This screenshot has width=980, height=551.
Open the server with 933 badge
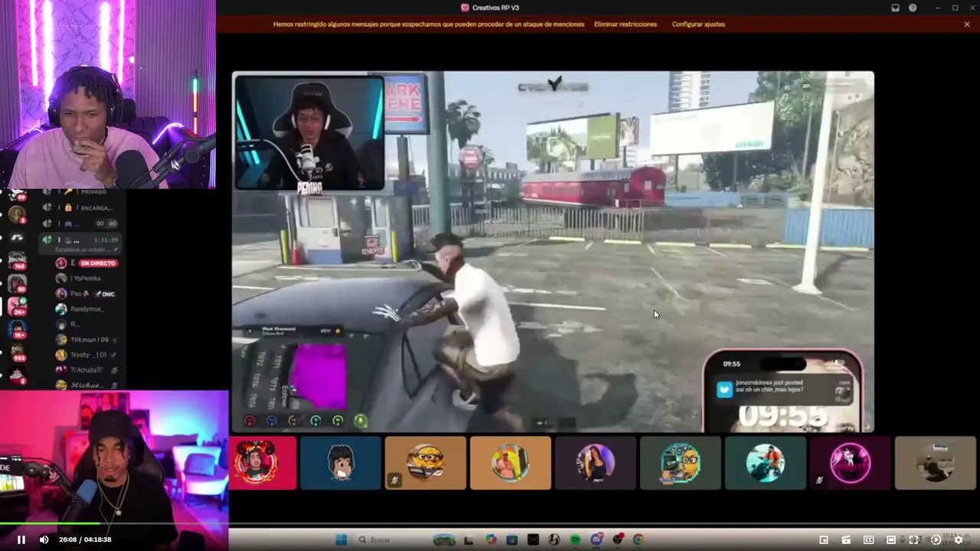click(17, 353)
